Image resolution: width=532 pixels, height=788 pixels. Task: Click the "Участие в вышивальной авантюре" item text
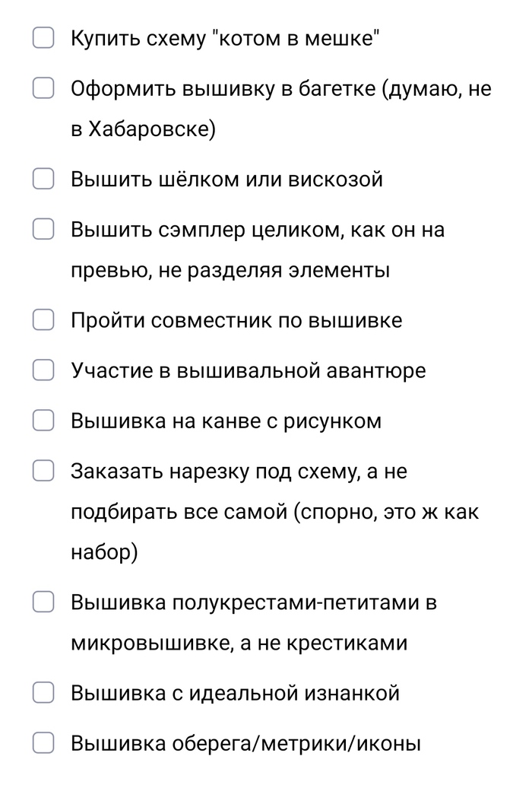pos(248,370)
